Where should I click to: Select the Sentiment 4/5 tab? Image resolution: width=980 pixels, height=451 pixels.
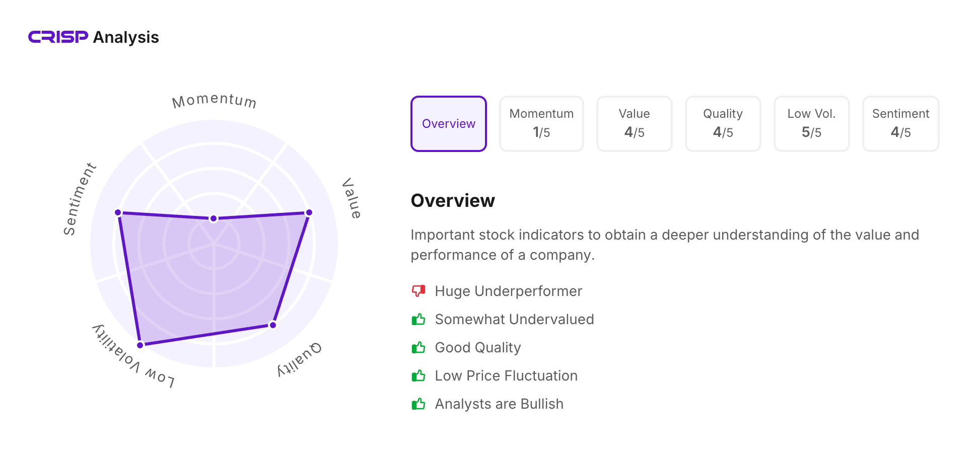point(900,124)
